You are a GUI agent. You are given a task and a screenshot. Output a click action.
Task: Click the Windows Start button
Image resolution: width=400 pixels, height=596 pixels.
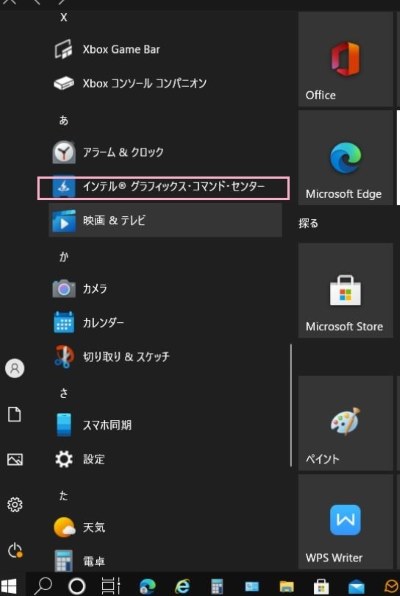click(x=9, y=586)
